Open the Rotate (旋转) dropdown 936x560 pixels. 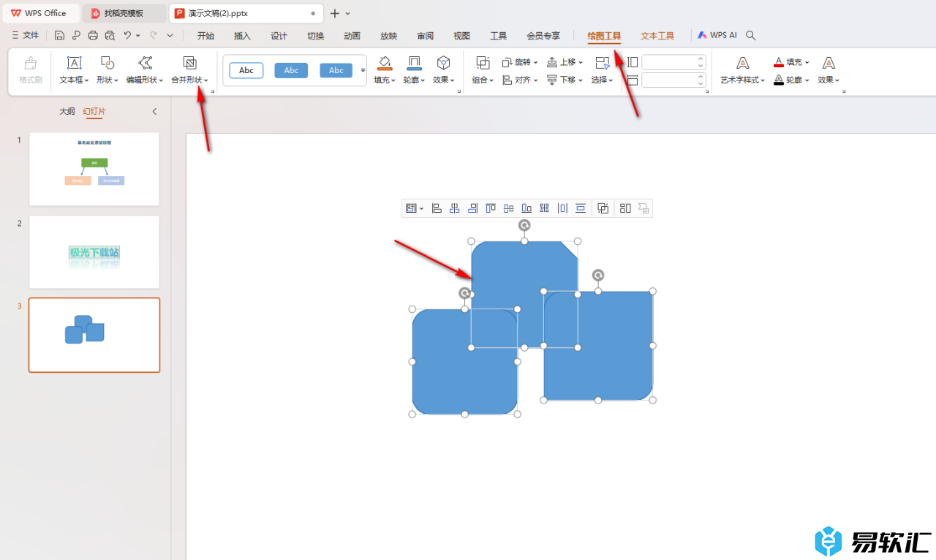[520, 63]
